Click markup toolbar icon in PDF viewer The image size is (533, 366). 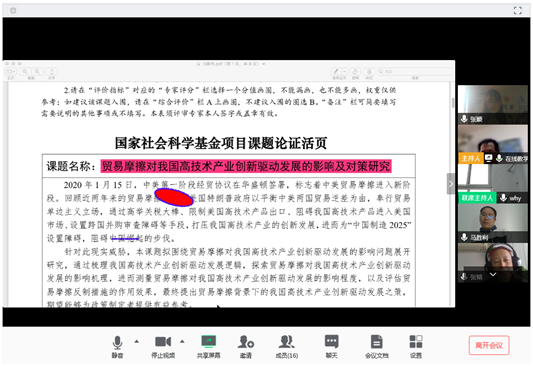pos(369,72)
